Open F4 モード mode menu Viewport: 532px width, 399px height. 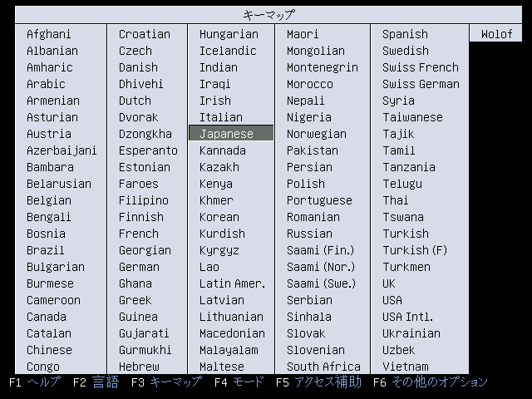click(239, 382)
